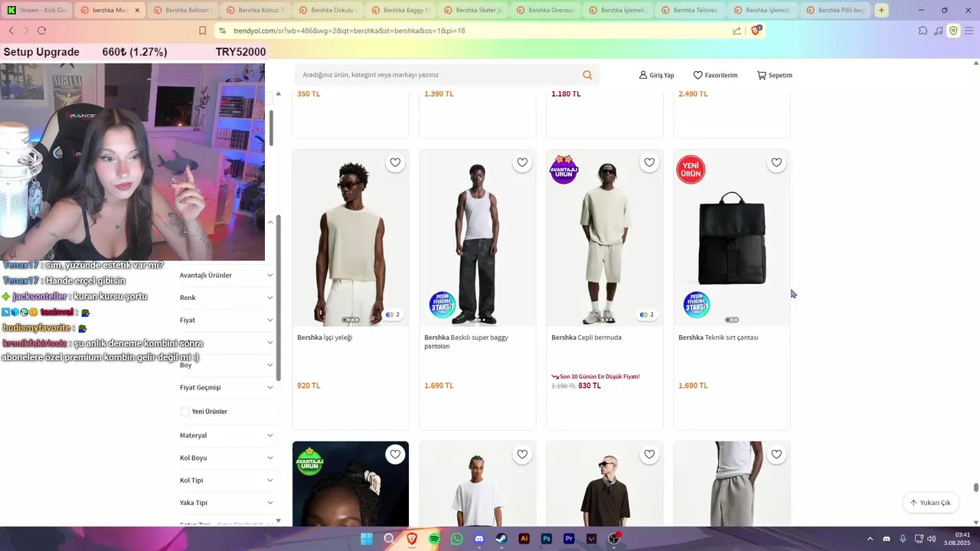
Task: Select color variants badge on Cepli bermuda
Action: click(x=647, y=315)
